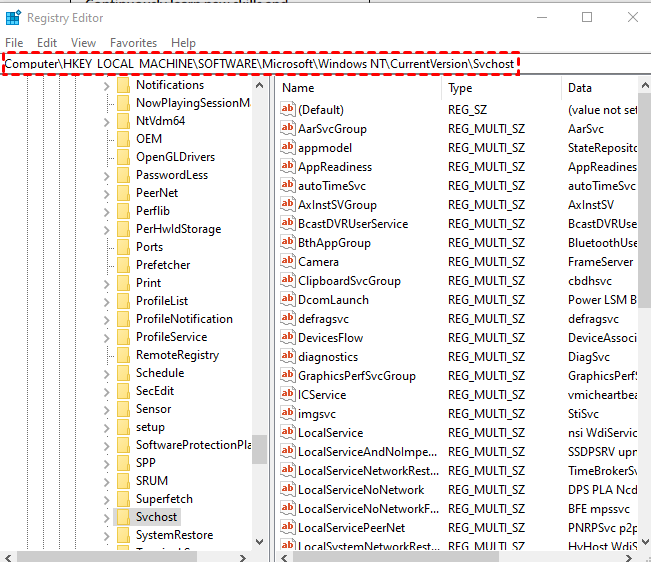Click the Registry Editor app icon in title bar

coord(13,18)
